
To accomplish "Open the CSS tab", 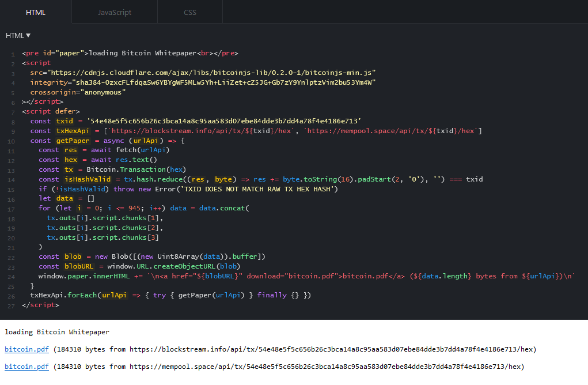I will [189, 12].
